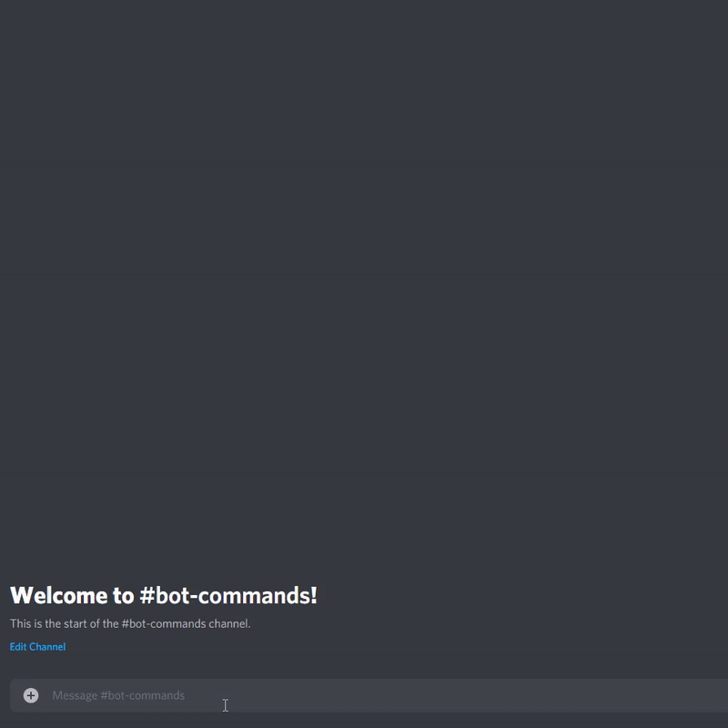The height and width of the screenshot is (728, 728).
Task: Click the circular plus upload button
Action: point(31,695)
